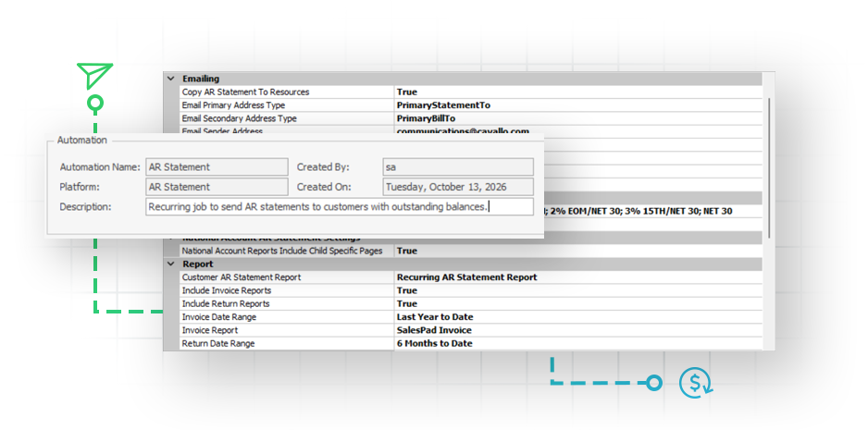Screen dimensions: 868x430
Task: Select National Account Reports Include Child row
Action: pos(470,251)
